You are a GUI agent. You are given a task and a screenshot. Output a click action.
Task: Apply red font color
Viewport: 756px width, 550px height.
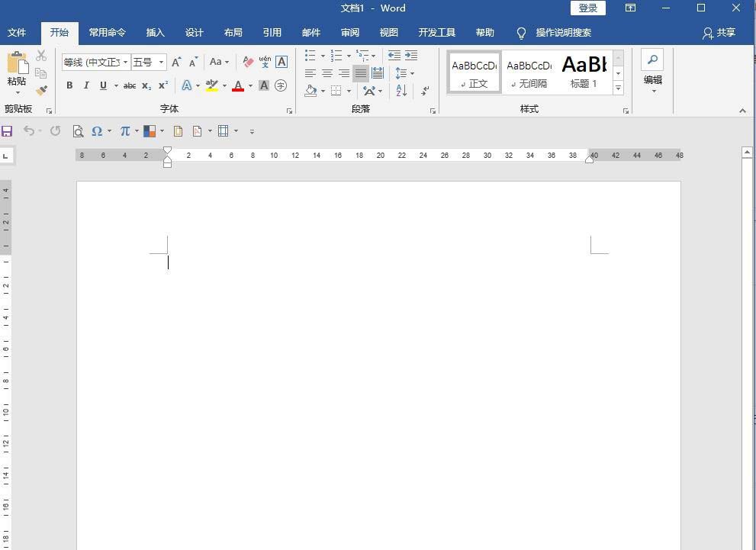pyautogui.click(x=238, y=85)
